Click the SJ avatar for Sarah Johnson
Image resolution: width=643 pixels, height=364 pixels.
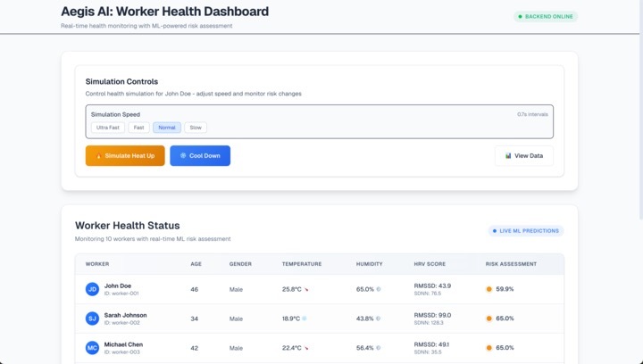point(92,318)
